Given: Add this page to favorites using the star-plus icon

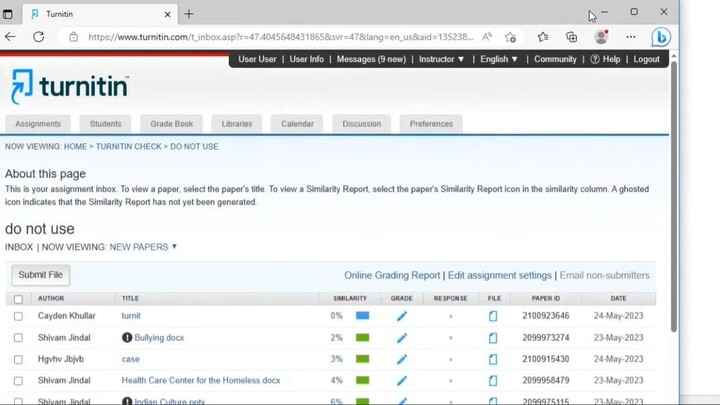Looking at the screenshot, I should tap(510, 37).
